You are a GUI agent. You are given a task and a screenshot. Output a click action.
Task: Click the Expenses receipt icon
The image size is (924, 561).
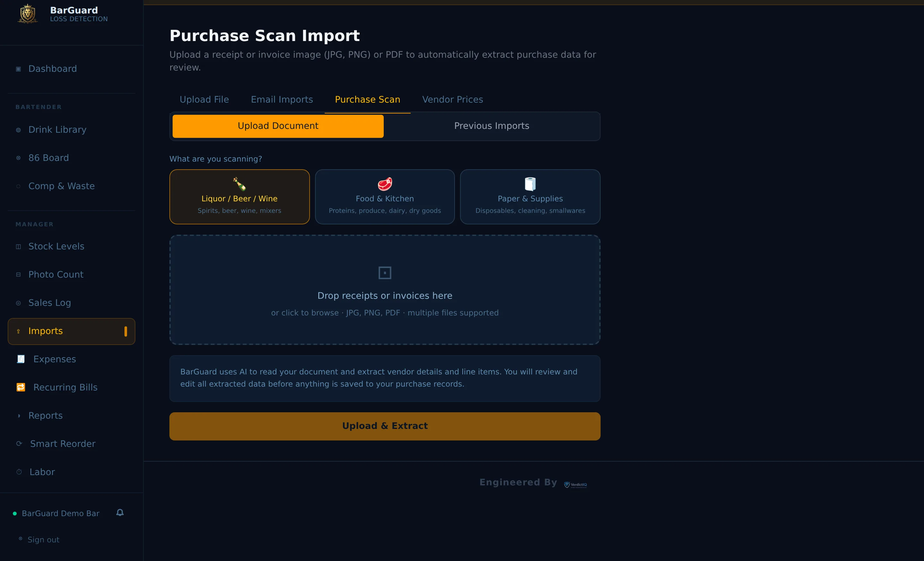pos(21,359)
